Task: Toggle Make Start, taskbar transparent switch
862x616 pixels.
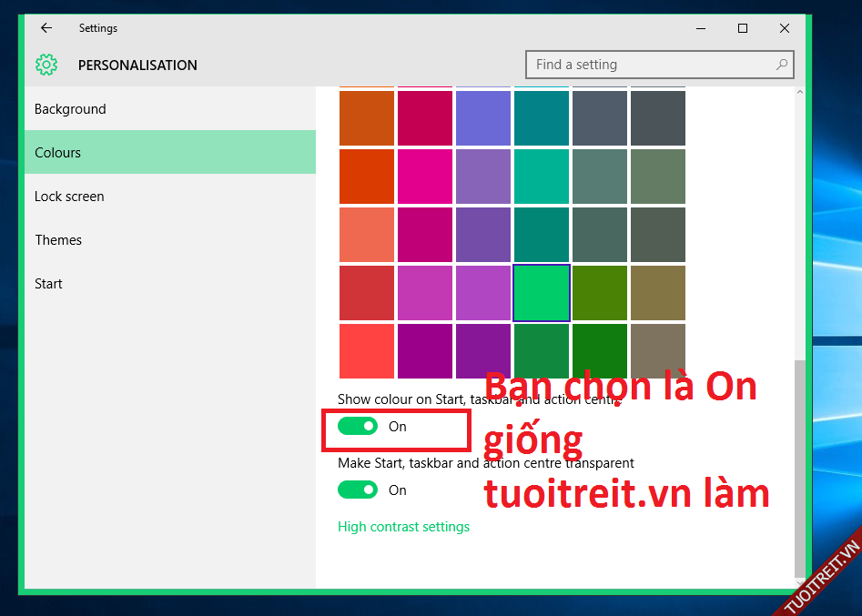Action: (x=358, y=490)
